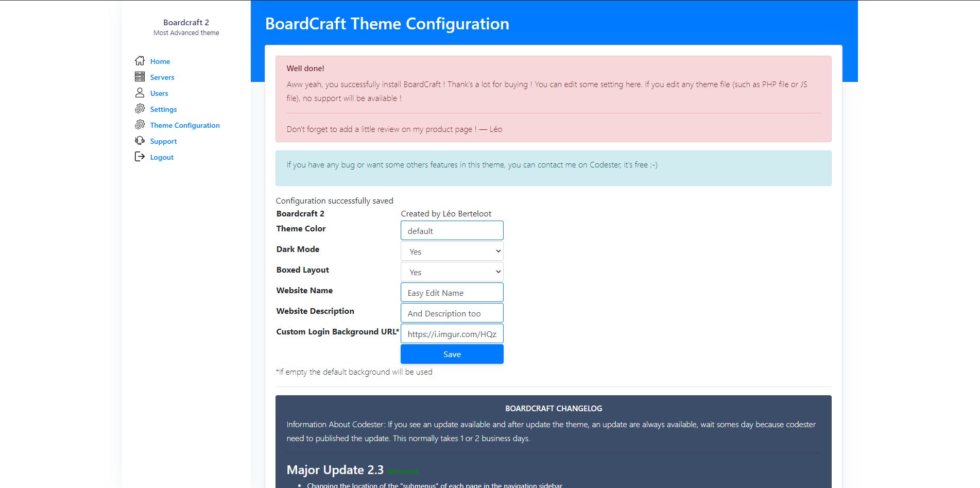
Task: Click the 'Theme Color' label
Action: click(301, 228)
